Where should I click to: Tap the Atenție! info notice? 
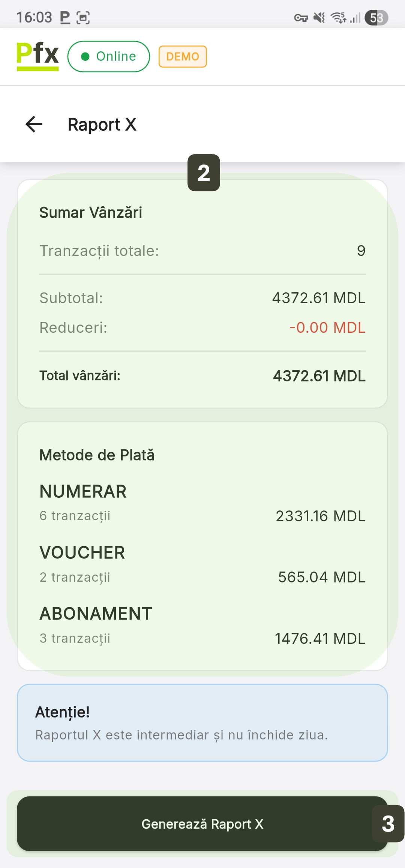tap(202, 723)
